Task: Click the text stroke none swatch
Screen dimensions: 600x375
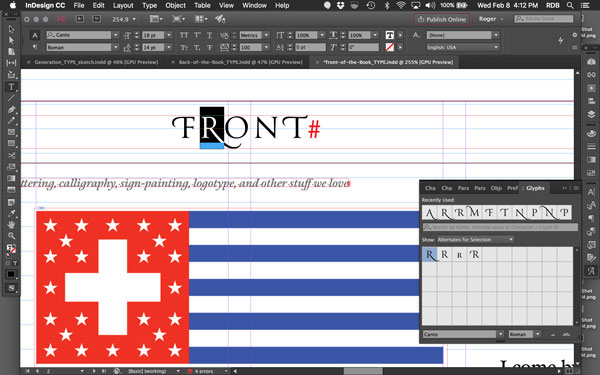Action: click(x=390, y=47)
